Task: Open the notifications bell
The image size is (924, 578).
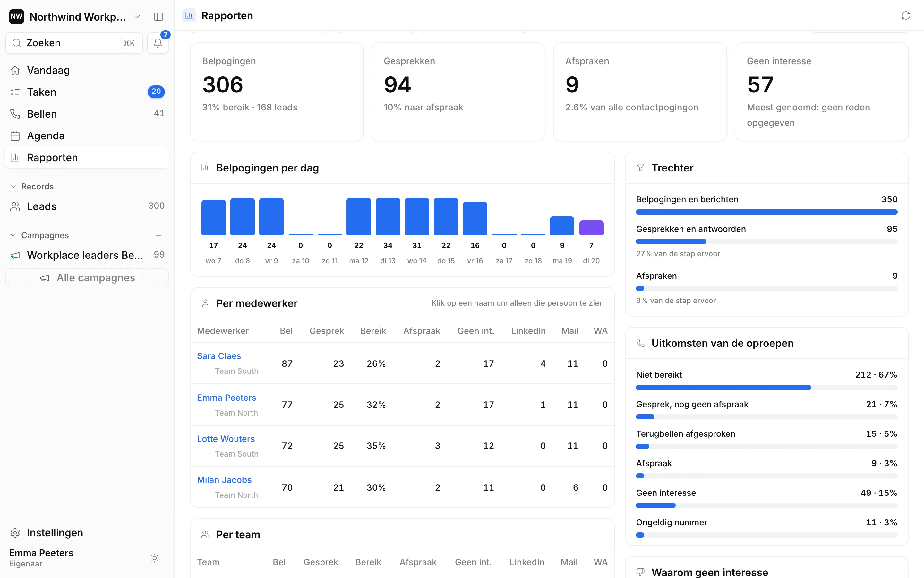Action: 158,43
